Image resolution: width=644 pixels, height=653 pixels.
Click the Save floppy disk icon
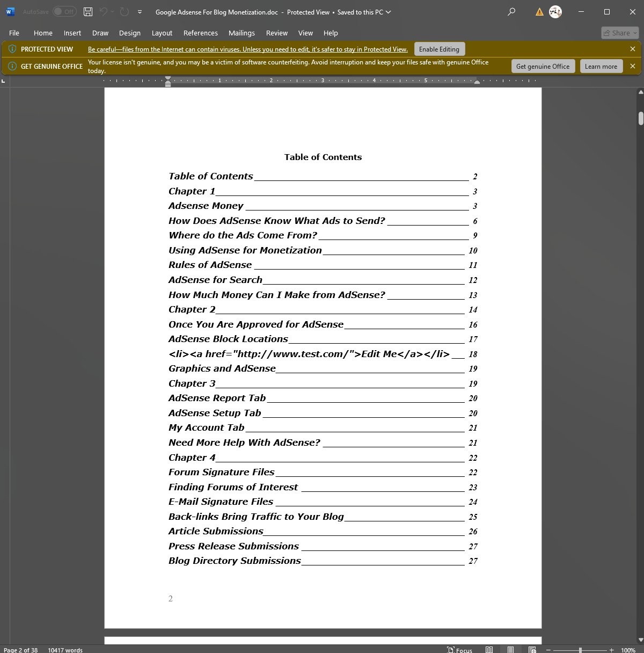click(x=88, y=12)
